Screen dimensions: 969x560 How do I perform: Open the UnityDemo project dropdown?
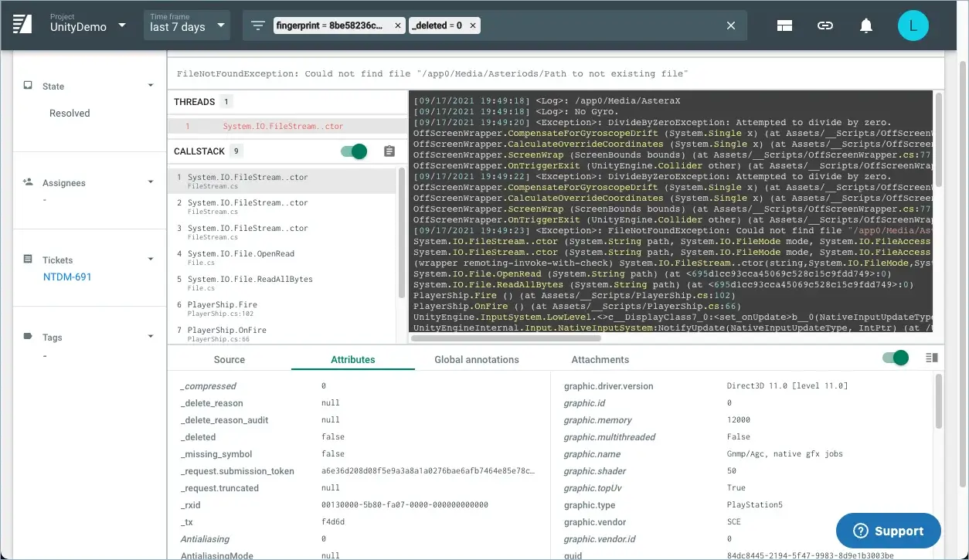click(x=86, y=24)
